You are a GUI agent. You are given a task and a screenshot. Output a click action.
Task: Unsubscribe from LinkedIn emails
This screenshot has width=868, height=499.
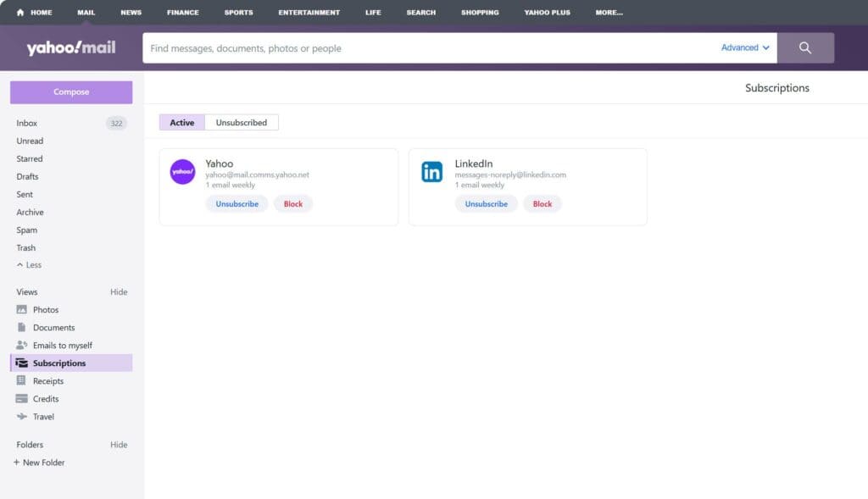(487, 204)
